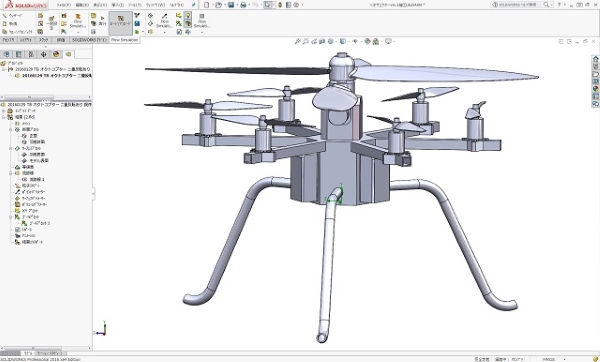
Task: Click Edit Appearance color ball in view toolbar
Action: pyautogui.click(x=367, y=41)
